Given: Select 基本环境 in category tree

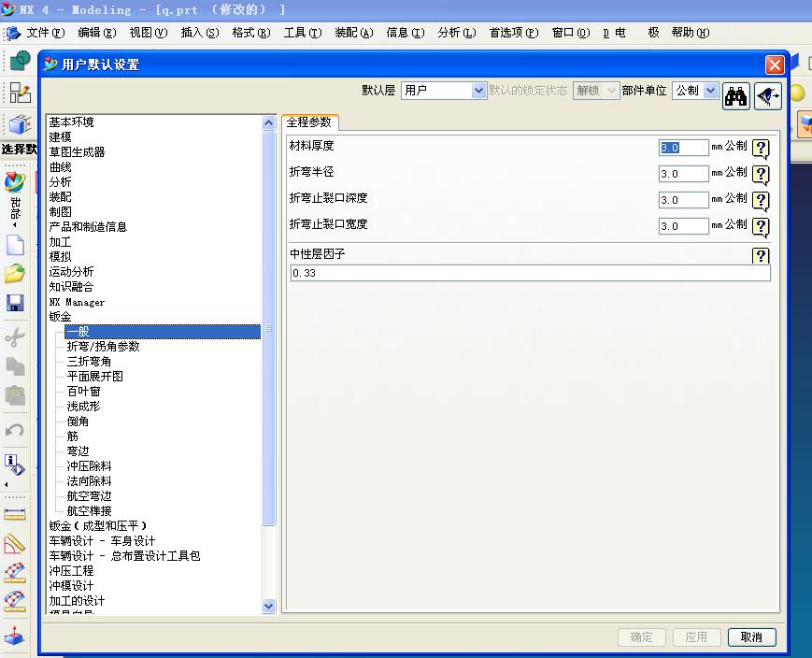Looking at the screenshot, I should [71, 122].
